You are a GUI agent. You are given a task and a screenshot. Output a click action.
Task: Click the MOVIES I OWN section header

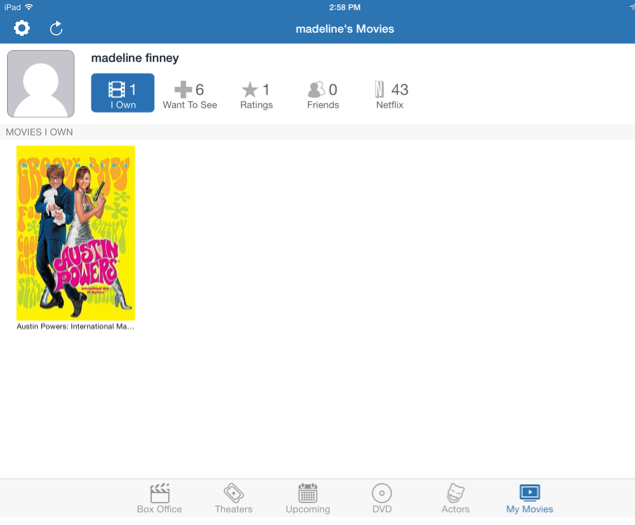40,132
